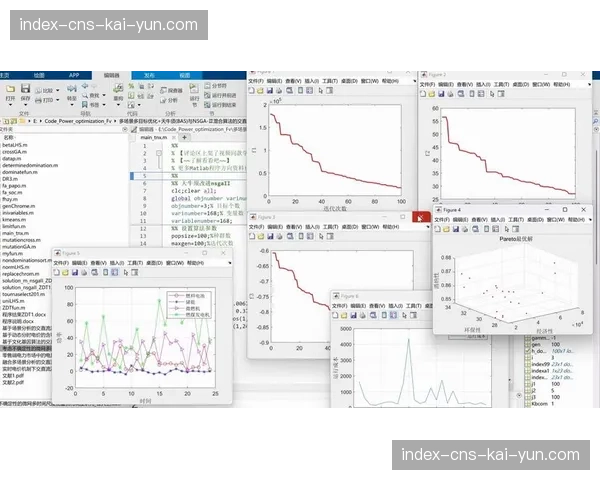This screenshot has height=480, width=600.
Task: Switch to the APP ribbon tab
Action: point(73,75)
